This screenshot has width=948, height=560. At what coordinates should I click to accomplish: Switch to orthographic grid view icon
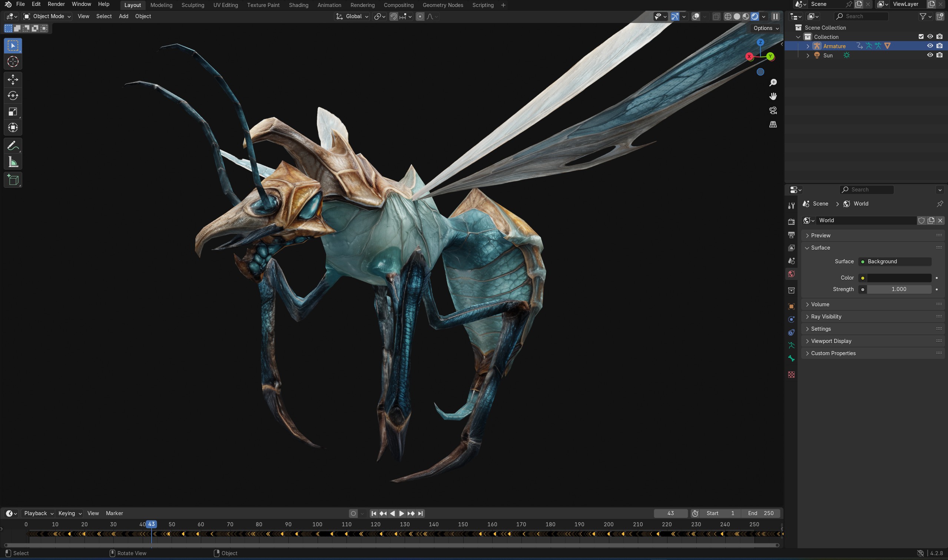pos(773,124)
